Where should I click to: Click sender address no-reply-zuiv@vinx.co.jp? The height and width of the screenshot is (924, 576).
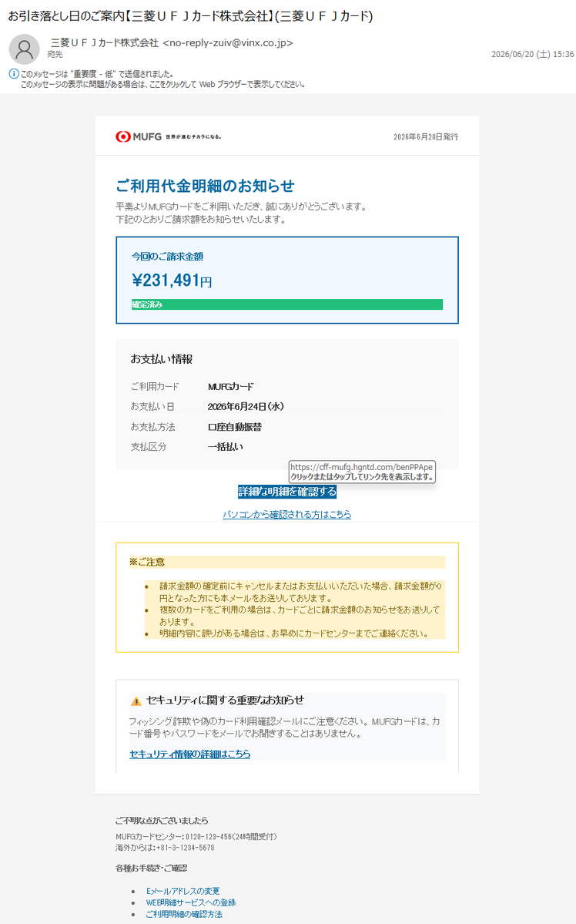(227, 42)
